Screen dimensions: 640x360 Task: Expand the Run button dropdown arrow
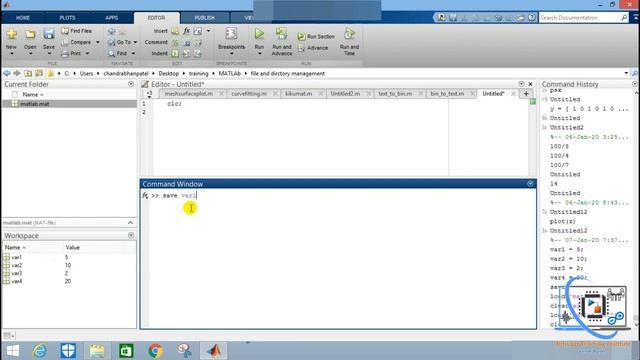259,54
